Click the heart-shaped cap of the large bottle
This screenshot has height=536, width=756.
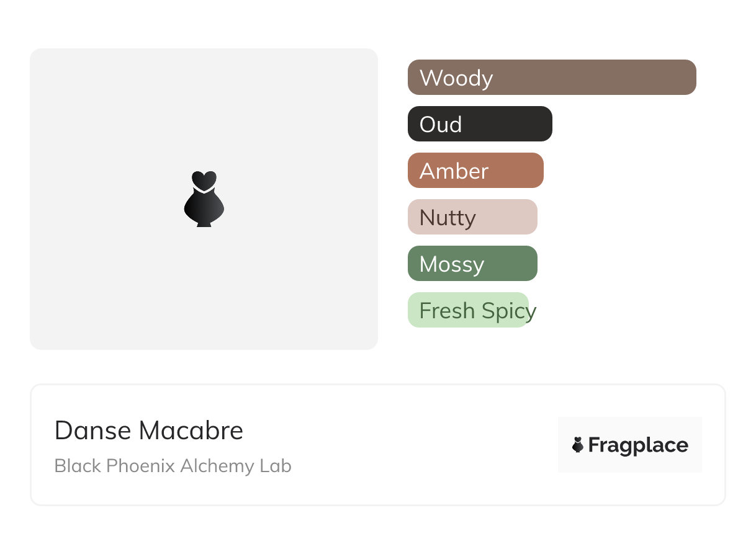pos(204,180)
